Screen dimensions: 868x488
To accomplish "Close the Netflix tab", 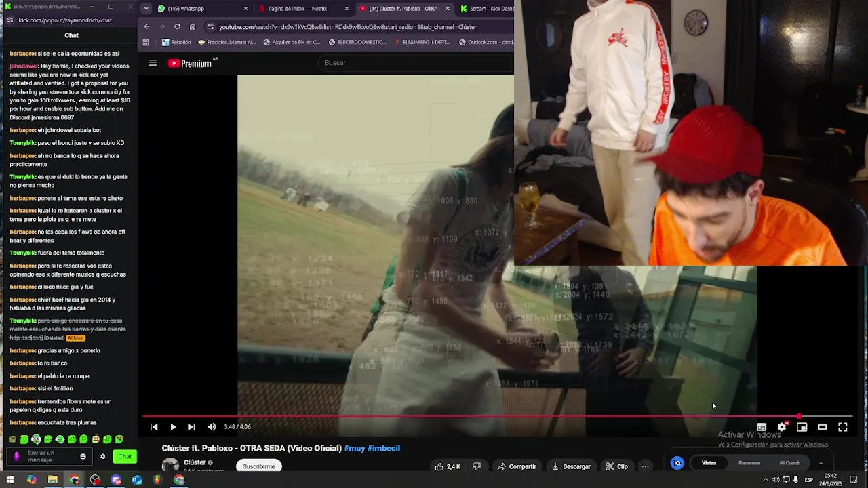I will click(x=347, y=9).
